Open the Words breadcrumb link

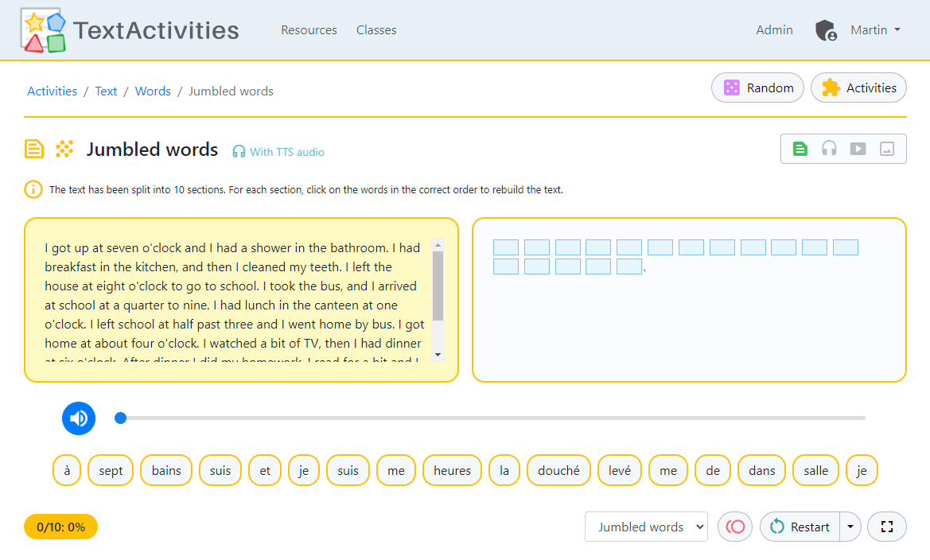tap(153, 91)
